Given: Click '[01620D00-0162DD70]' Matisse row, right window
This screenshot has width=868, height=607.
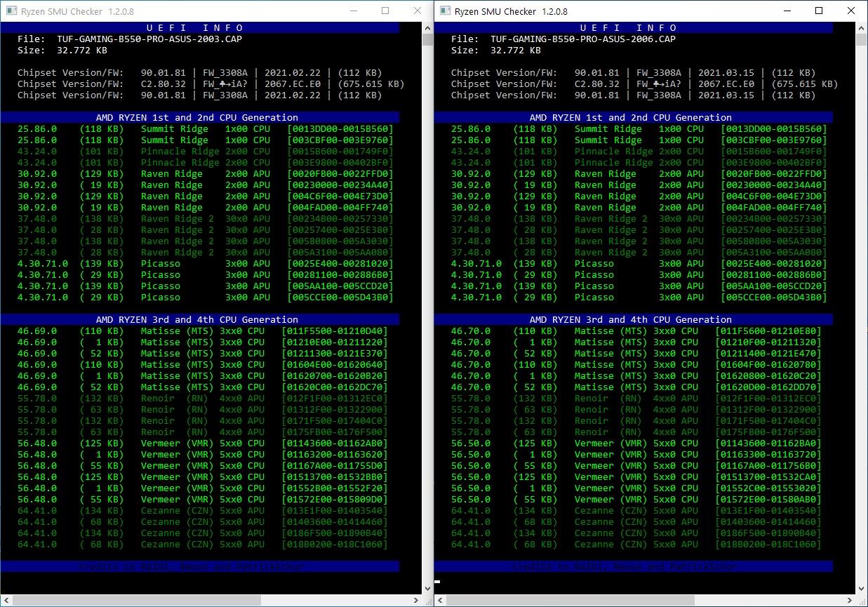Looking at the screenshot, I should pyautogui.click(x=768, y=387).
